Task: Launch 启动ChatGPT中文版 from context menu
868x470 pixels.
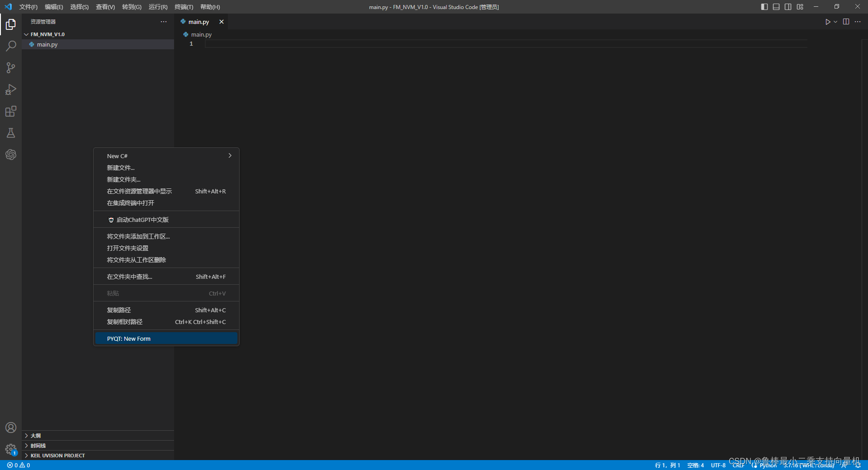Action: click(x=166, y=220)
